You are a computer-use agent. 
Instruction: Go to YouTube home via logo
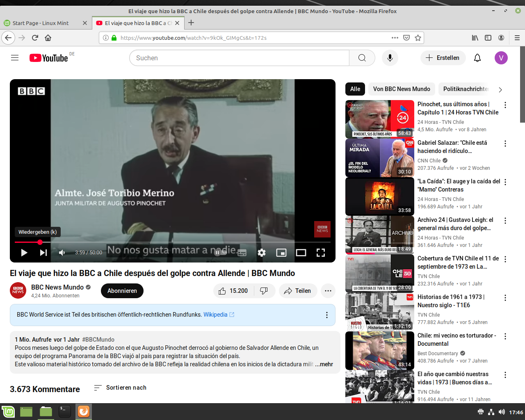49,58
